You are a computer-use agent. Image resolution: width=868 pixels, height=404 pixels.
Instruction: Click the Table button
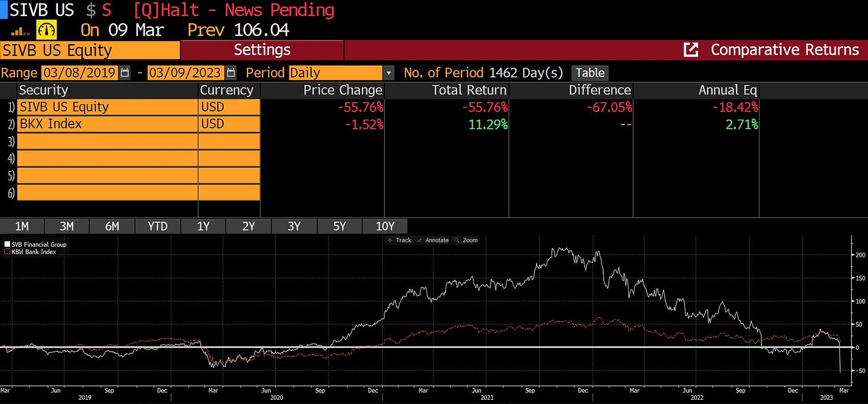point(590,73)
